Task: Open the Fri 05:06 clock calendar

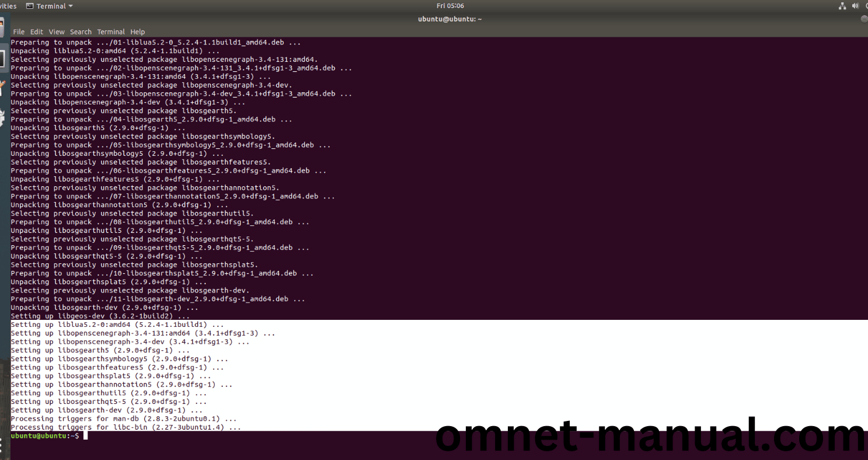Action: [450, 6]
